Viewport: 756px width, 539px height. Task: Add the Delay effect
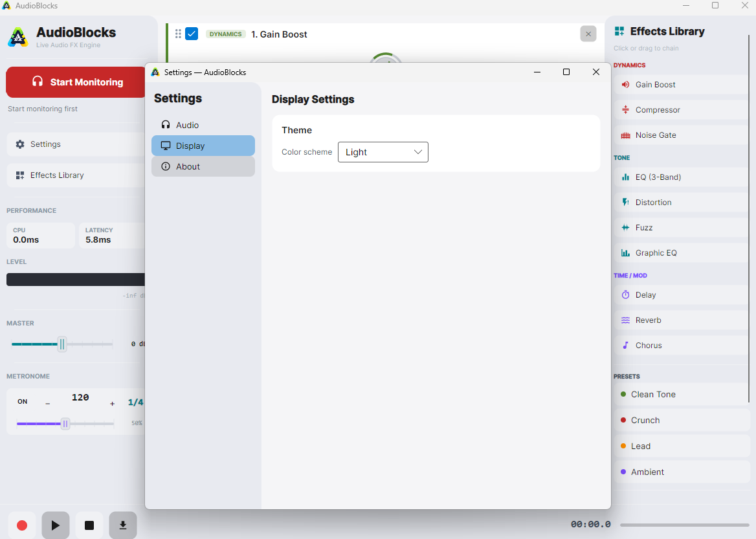click(682, 294)
